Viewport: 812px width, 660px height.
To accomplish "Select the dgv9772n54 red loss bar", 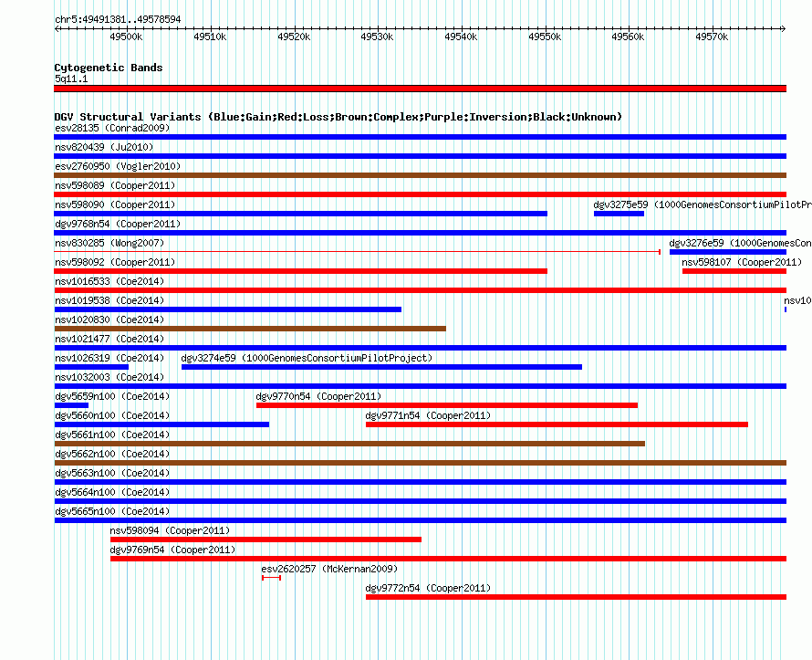I will 576,597.
